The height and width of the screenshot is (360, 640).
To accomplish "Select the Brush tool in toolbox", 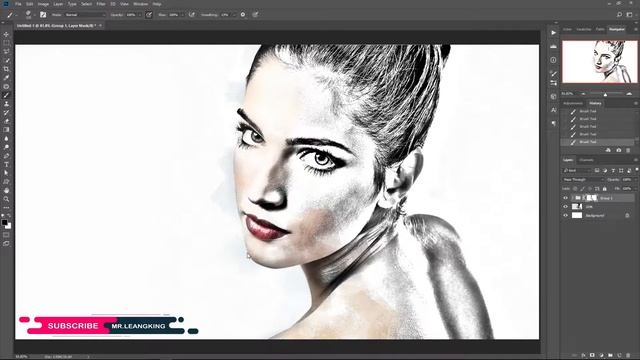I will 6,95.
